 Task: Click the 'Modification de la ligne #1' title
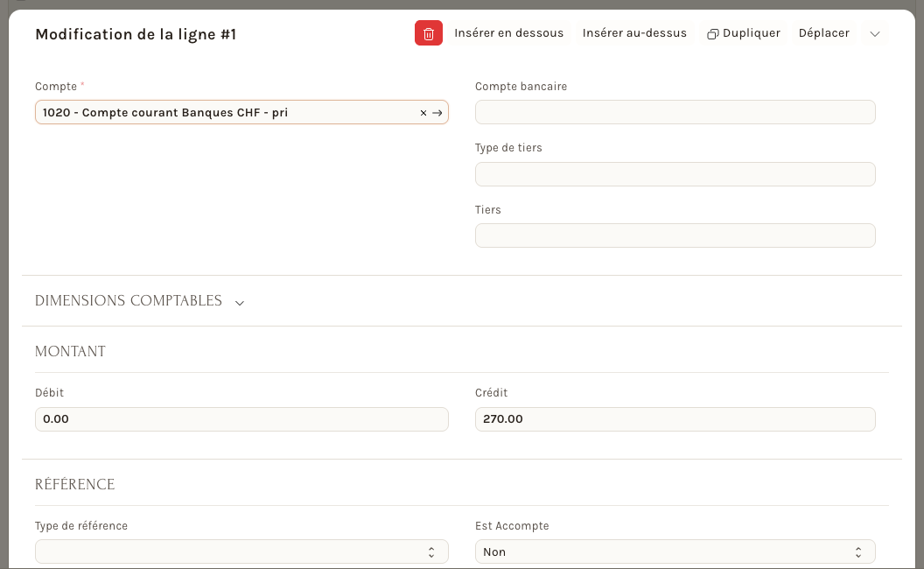[x=136, y=34]
